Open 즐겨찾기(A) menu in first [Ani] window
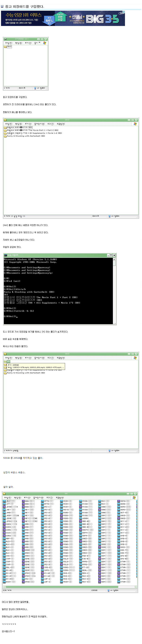This screenshot has height=644, width=142. pyautogui.click(x=39, y=124)
